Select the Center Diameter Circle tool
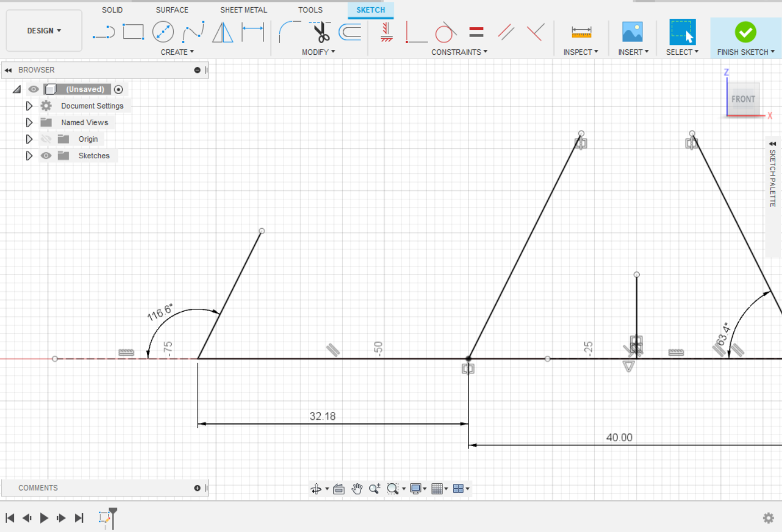Viewport: 782px width, 532px height. 163,32
